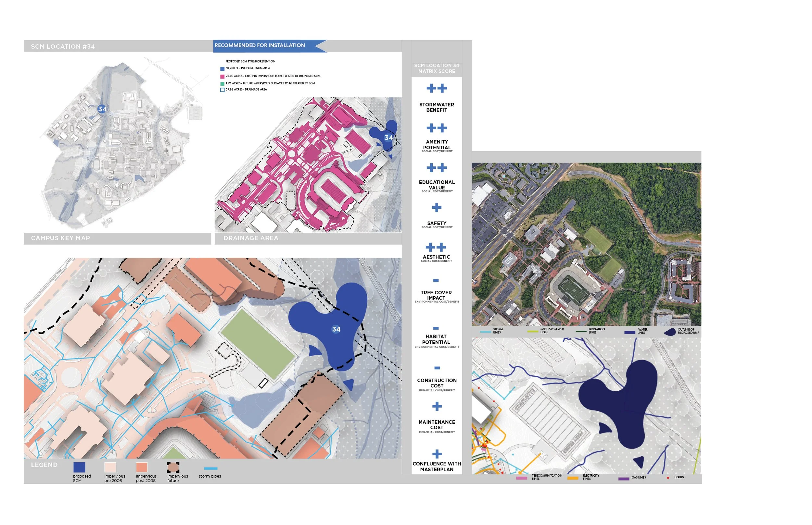Click the double-plus icon above Stormwater Benefit
Image resolution: width=812 pixels, height=525 pixels.
[x=436, y=88]
